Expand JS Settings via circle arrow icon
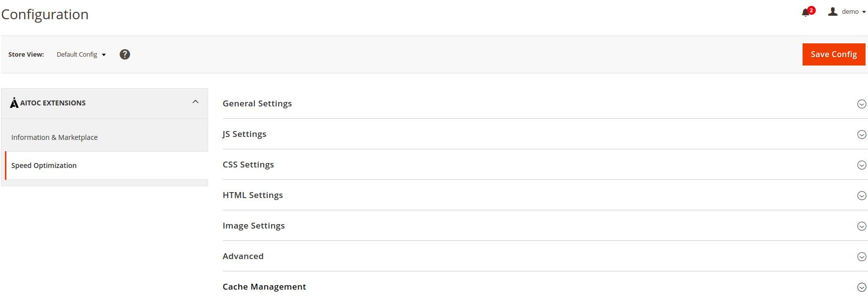The width and height of the screenshot is (868, 299). 862,134
